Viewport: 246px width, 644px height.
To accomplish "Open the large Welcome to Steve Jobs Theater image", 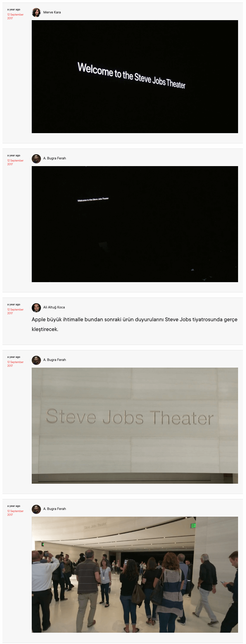I will click(135, 77).
